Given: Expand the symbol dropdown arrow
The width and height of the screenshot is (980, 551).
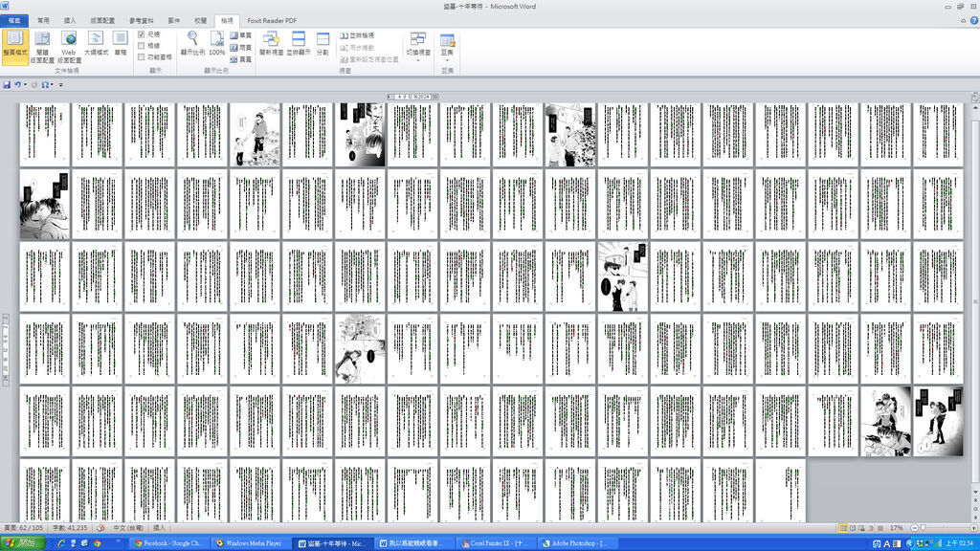Looking at the screenshot, I should [x=52, y=84].
